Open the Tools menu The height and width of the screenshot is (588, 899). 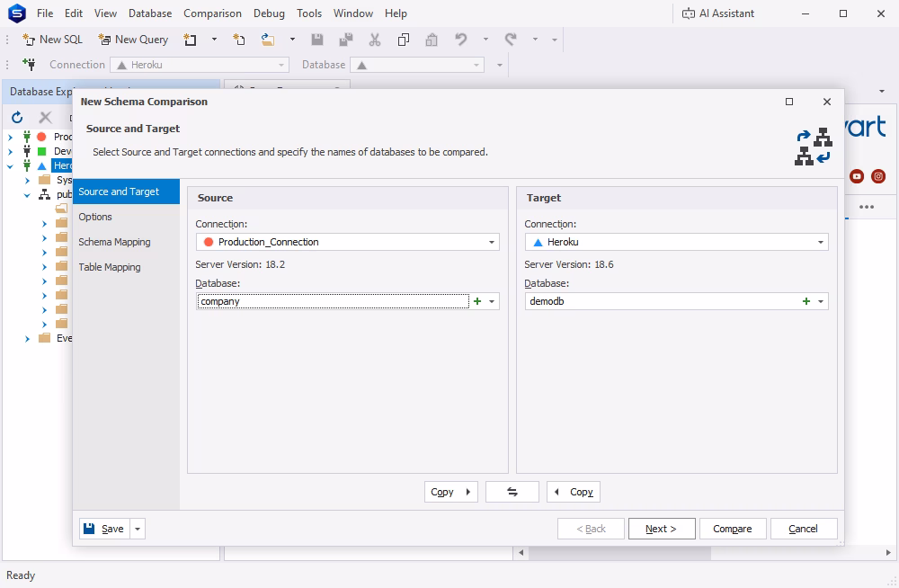pos(309,13)
